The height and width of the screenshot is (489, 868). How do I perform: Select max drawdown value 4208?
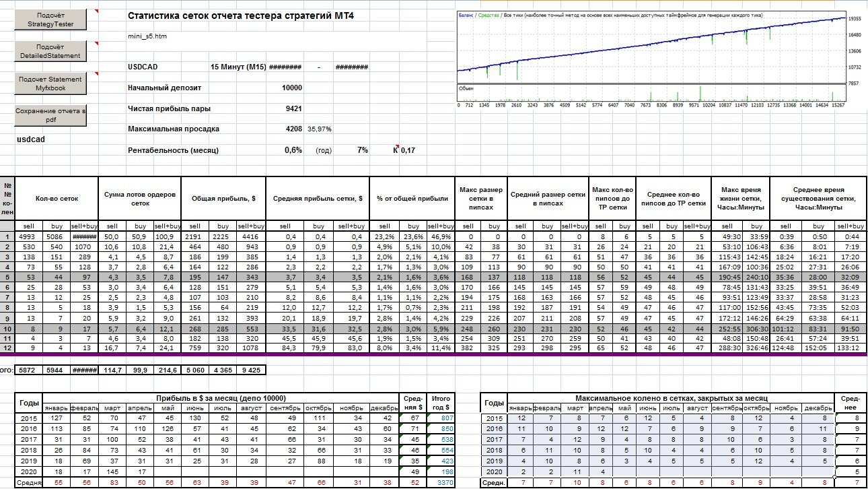[x=294, y=129]
